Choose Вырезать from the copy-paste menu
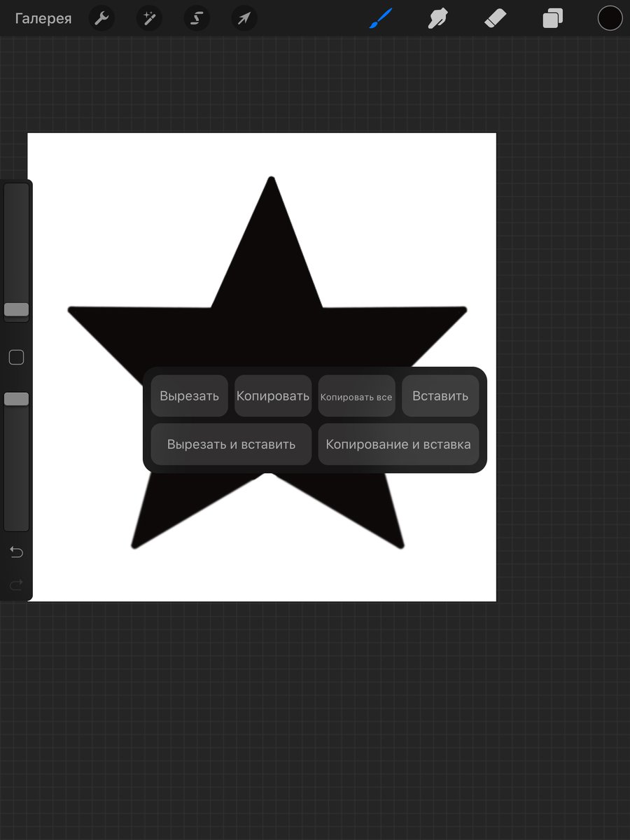The image size is (630, 840). (x=189, y=396)
